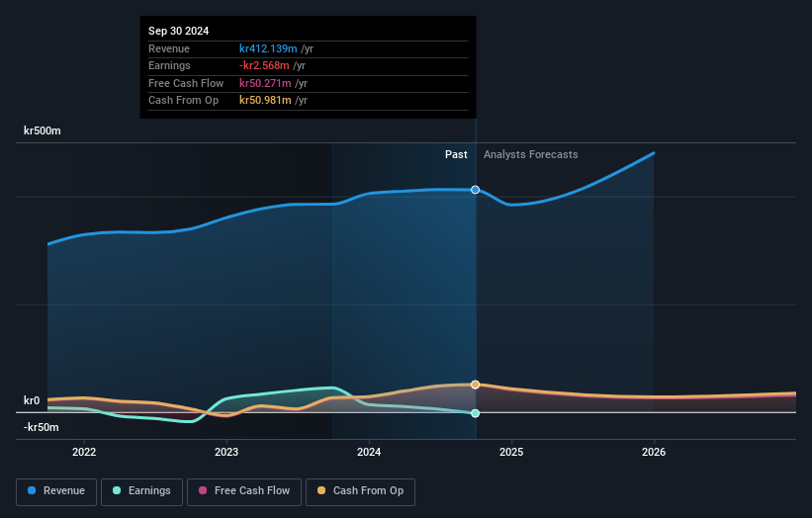Click the -kr2.568m earnings value
Image resolution: width=812 pixels, height=518 pixels.
pyautogui.click(x=264, y=65)
